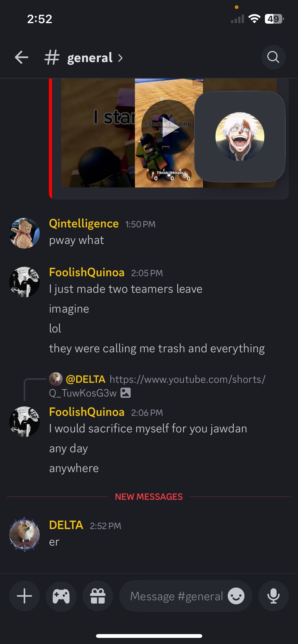Tap the plus attachment button

click(x=24, y=596)
